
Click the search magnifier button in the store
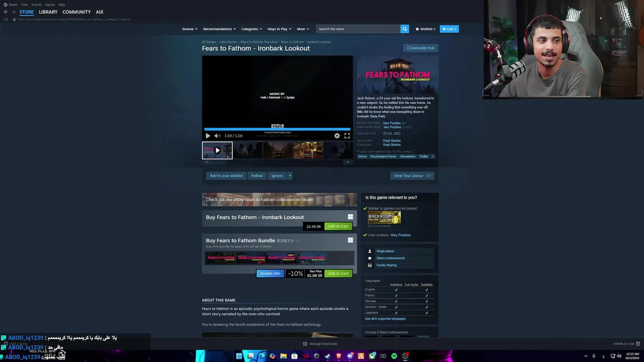(x=405, y=29)
